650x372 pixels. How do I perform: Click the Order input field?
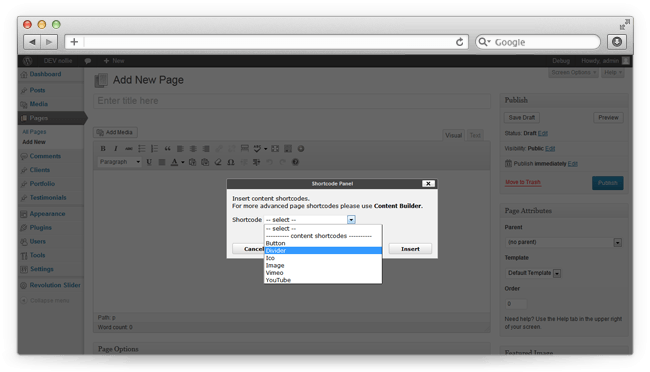point(516,304)
